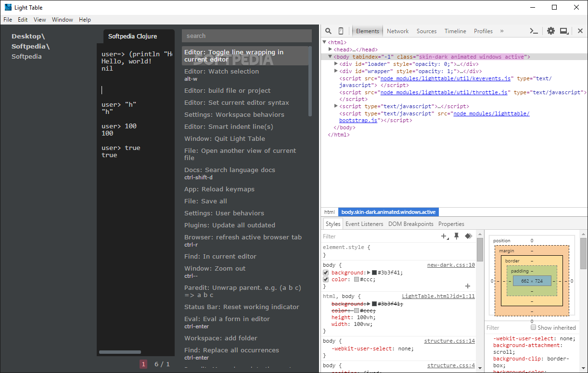588x373 pixels.
Task: Expand struck-through background triangle in html, body rule
Action: pos(369,304)
